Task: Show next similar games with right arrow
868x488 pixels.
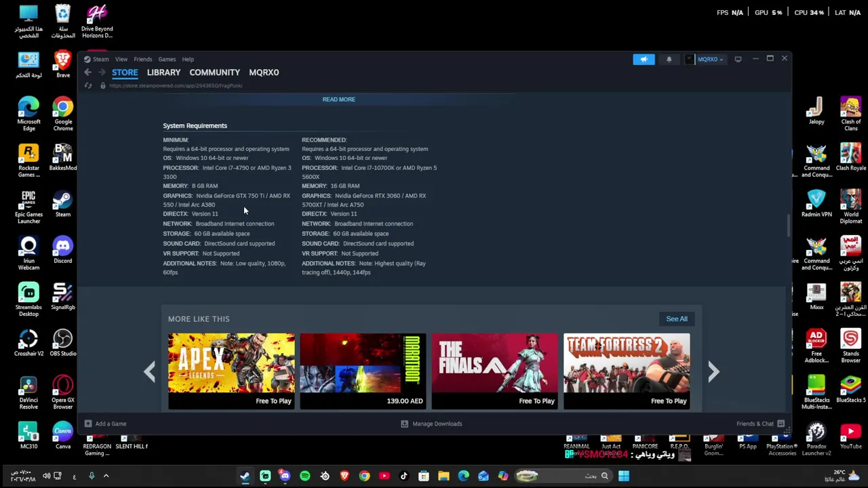Action: (x=713, y=371)
